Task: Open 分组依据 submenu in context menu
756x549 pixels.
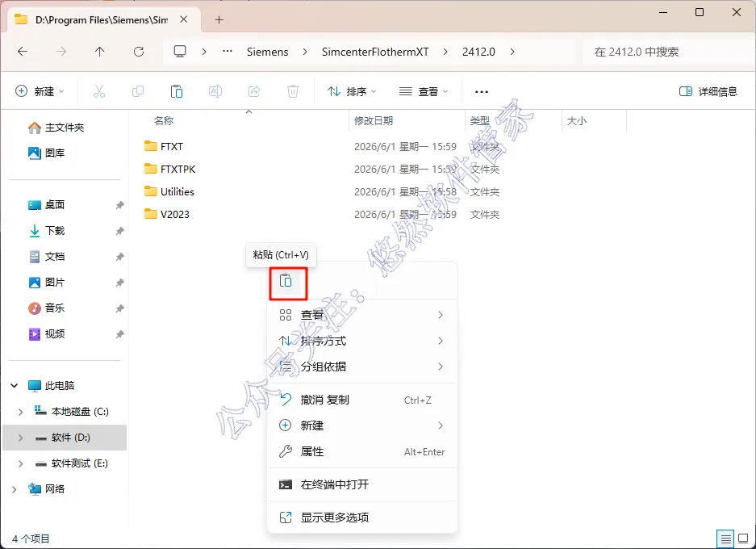Action: (x=361, y=367)
